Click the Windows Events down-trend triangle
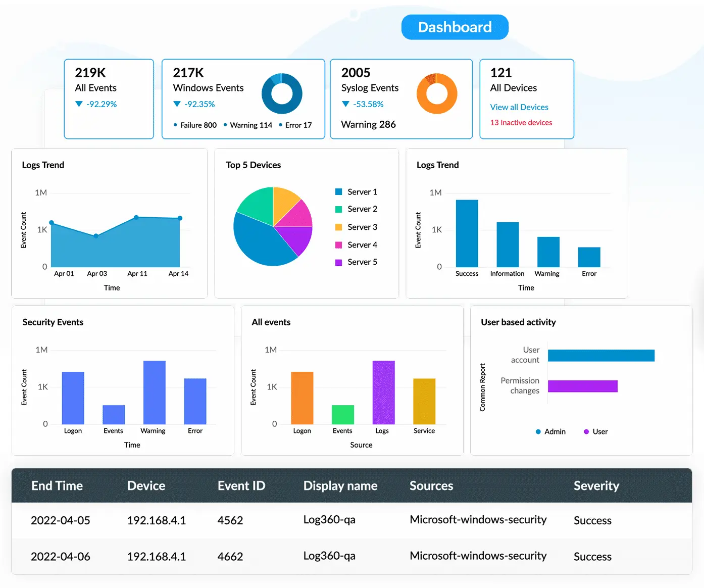This screenshot has width=704, height=588. tap(177, 104)
